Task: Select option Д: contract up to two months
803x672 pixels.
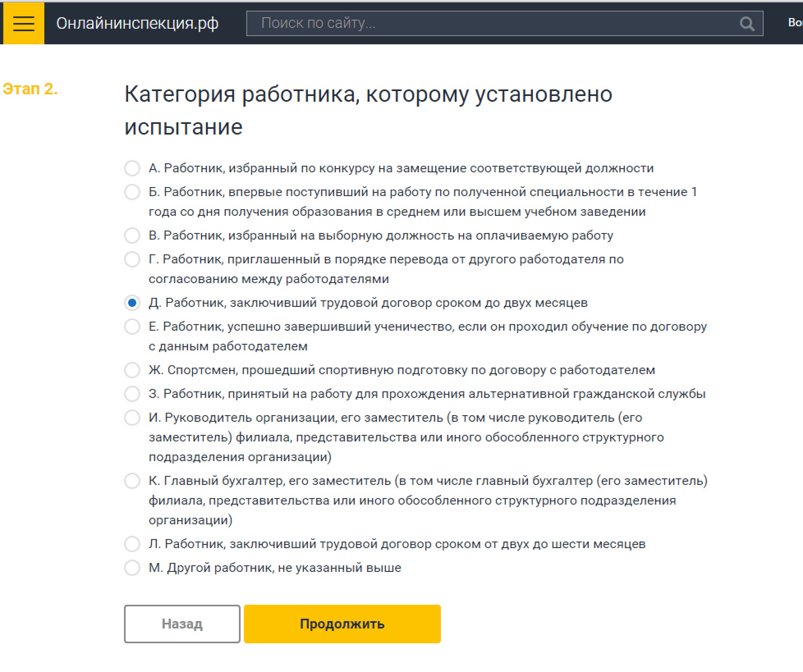Action: click(132, 303)
